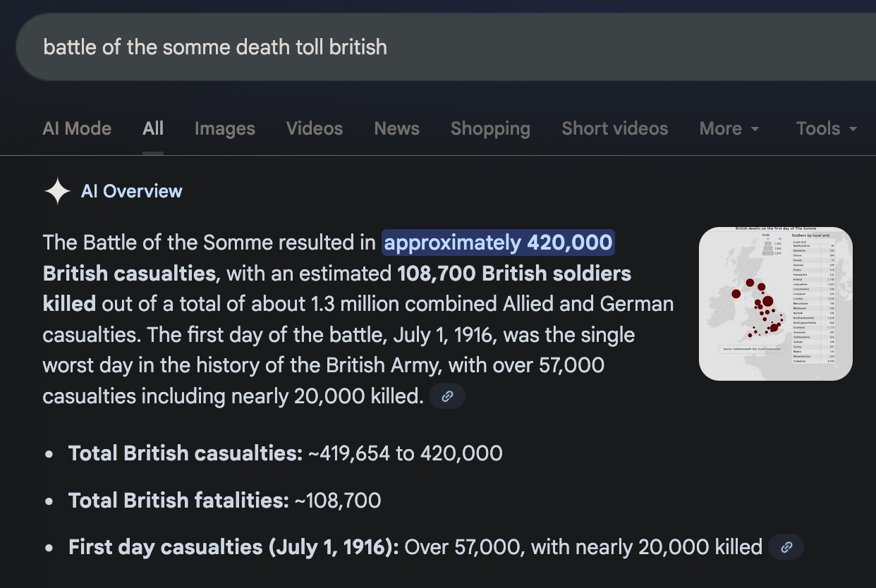This screenshot has width=876, height=588.
Task: Click the AI Overview heading label
Action: pos(132,191)
